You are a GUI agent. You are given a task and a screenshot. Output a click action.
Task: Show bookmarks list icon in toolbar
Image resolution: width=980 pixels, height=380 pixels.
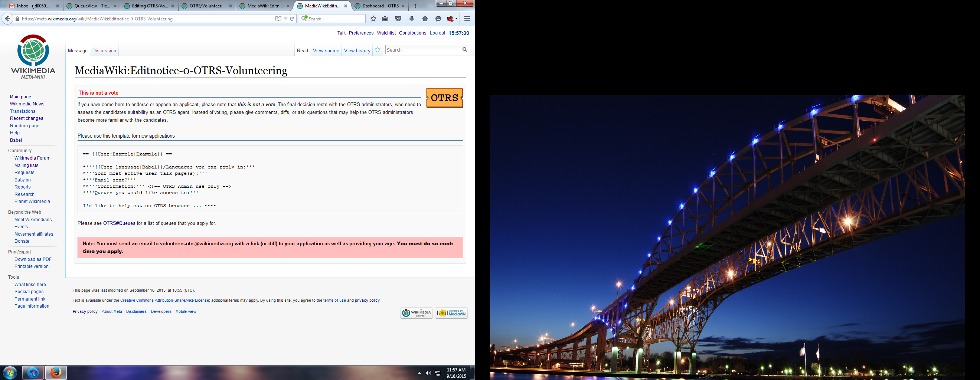click(385, 19)
